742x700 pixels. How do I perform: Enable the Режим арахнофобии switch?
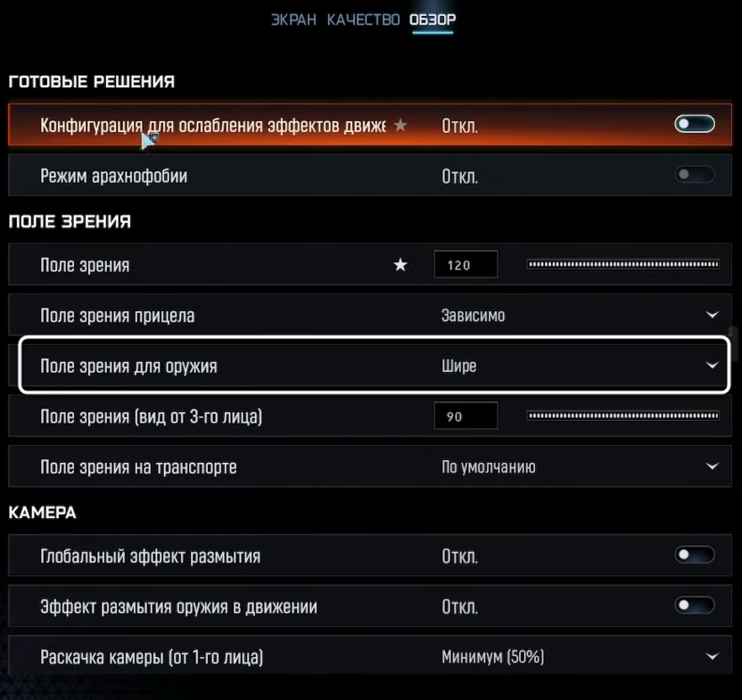695,175
